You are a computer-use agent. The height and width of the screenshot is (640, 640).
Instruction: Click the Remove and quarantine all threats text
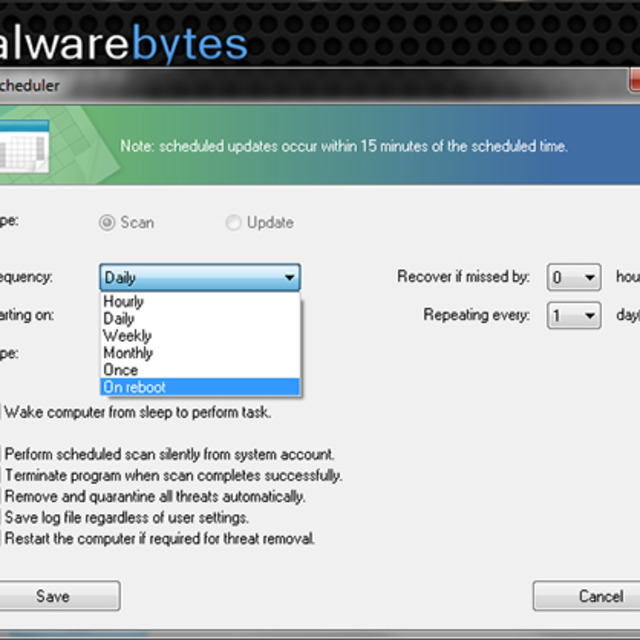(155, 496)
